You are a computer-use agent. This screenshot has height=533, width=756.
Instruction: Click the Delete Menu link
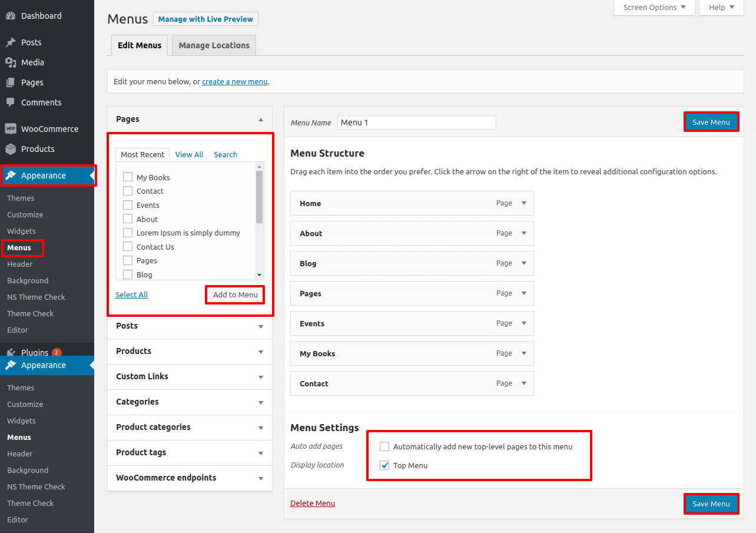click(313, 503)
